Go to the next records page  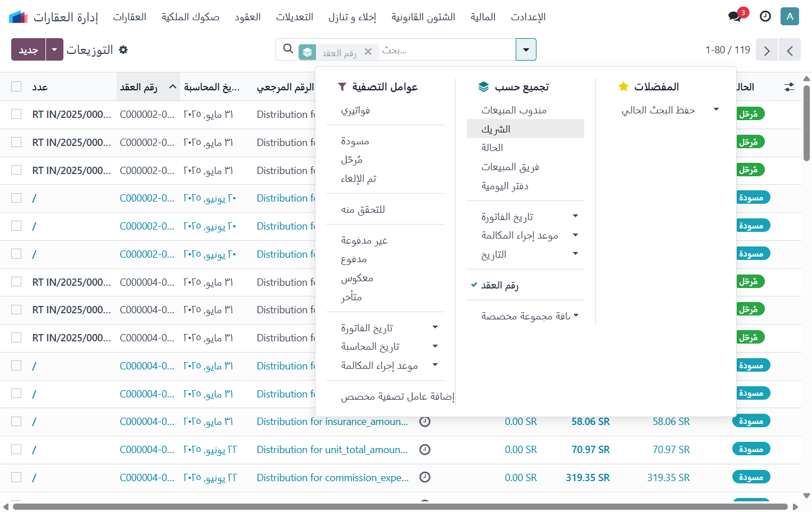767,50
